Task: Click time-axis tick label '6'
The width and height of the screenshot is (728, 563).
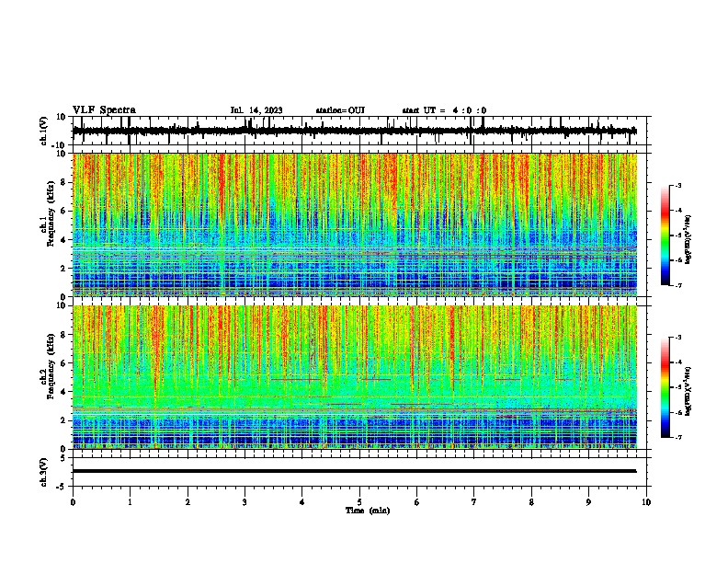Action: (417, 502)
